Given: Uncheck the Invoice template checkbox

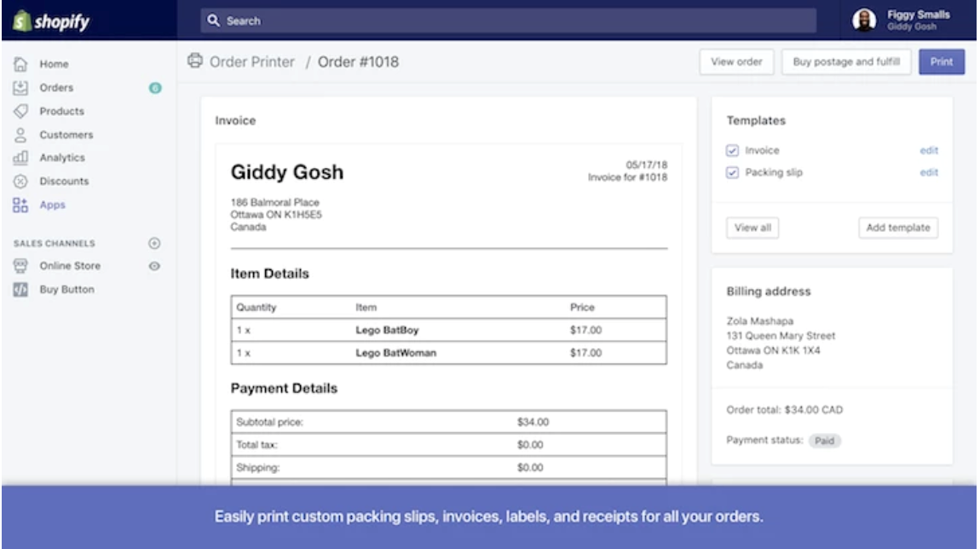Looking at the screenshot, I should [732, 151].
